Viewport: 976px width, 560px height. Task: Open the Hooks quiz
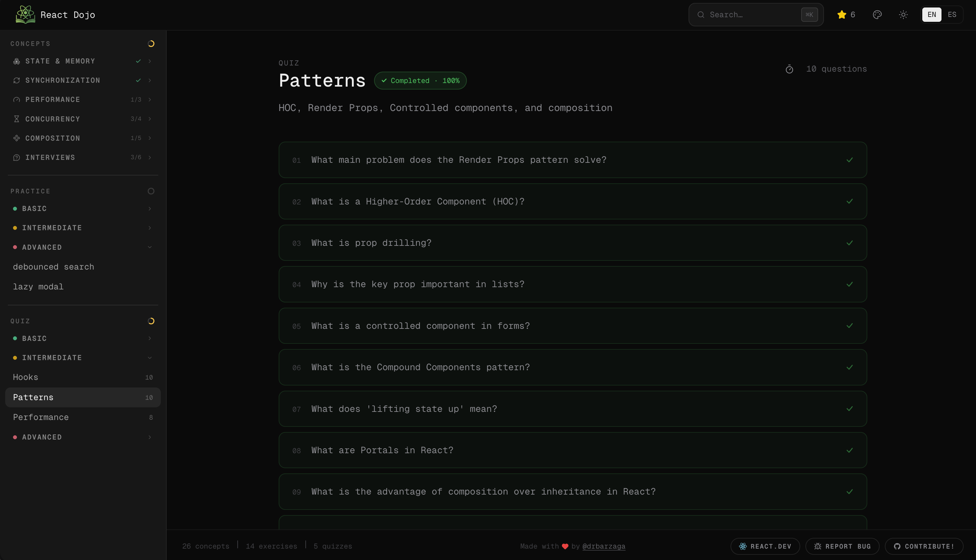click(83, 377)
